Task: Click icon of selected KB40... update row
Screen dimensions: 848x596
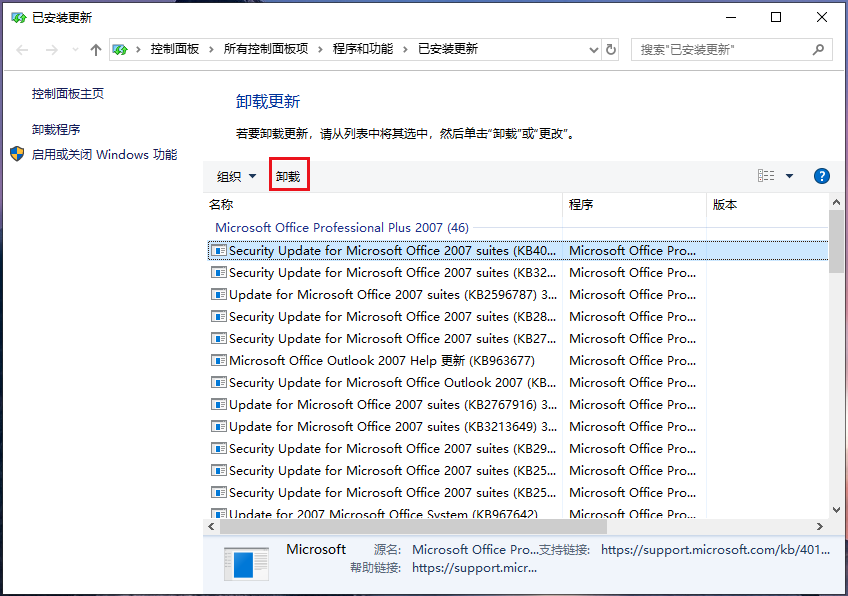Action: click(x=218, y=250)
